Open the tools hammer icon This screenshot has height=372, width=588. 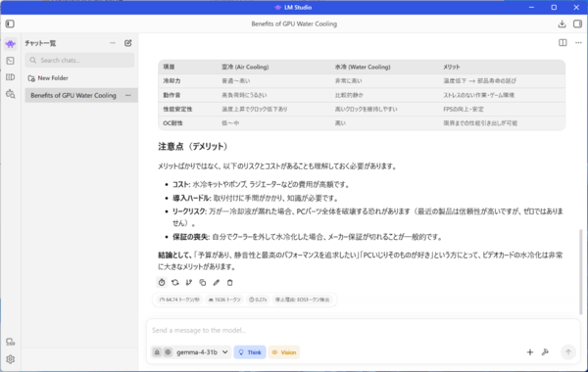click(545, 352)
